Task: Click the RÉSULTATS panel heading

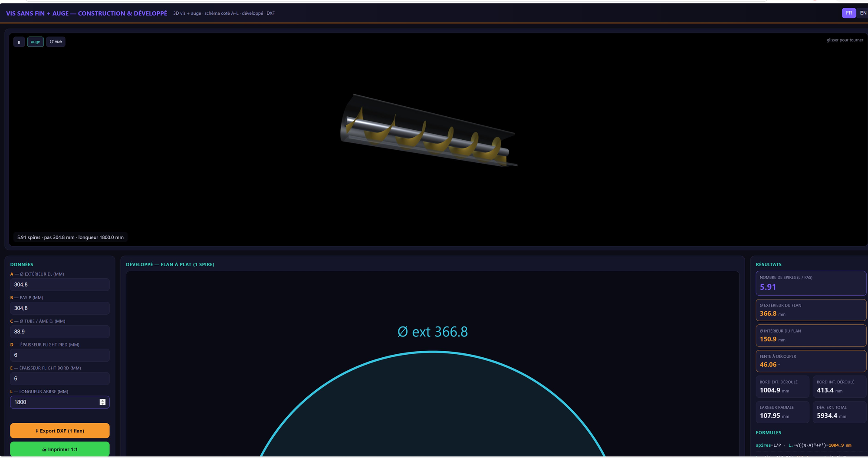Action: point(769,264)
